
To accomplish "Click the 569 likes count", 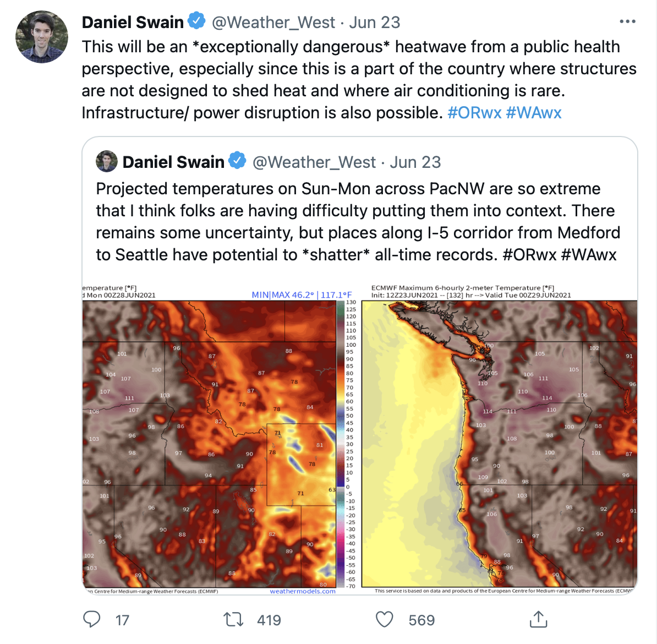I will (x=421, y=620).
